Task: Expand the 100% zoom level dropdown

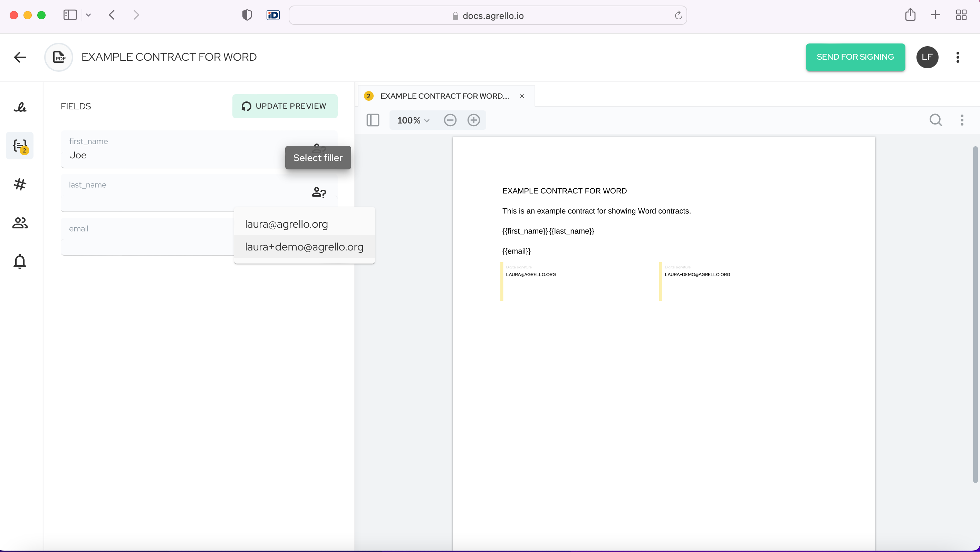Action: pos(413,120)
